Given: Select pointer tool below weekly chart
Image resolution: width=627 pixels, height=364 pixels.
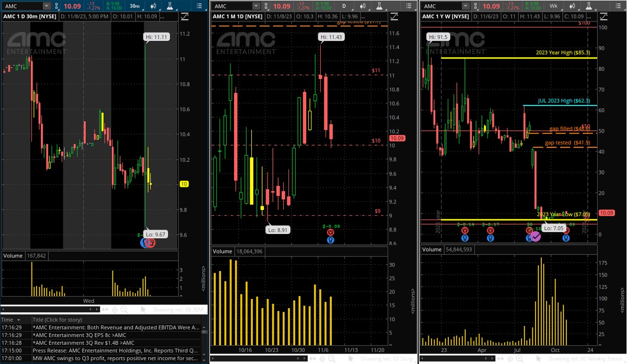Looking at the screenshot, I should click(539, 359).
